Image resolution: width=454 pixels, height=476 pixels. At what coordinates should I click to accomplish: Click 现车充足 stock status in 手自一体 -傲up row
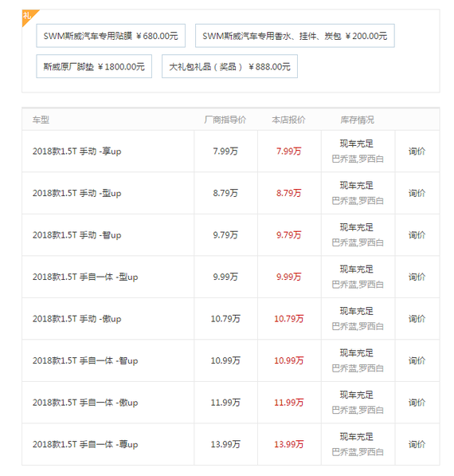pos(357,395)
